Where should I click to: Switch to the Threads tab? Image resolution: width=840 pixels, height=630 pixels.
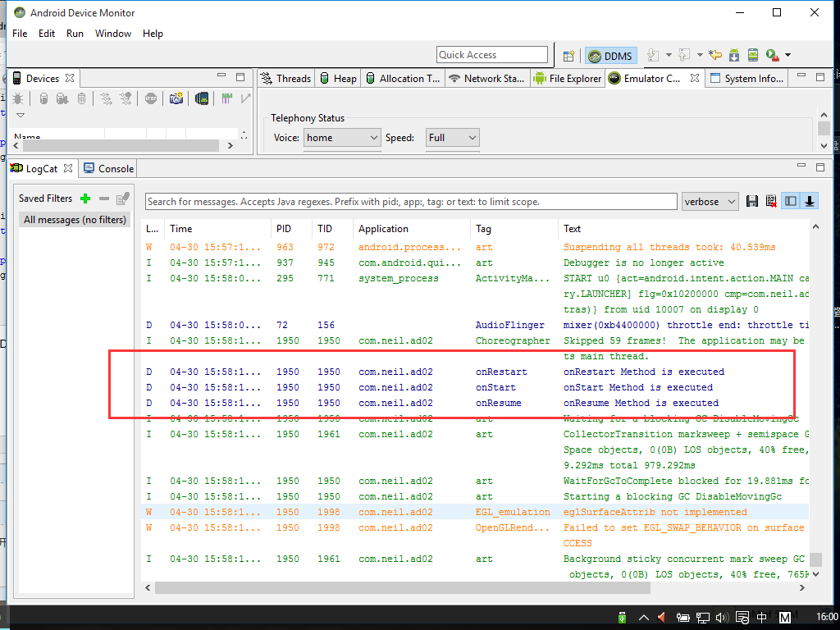[286, 78]
